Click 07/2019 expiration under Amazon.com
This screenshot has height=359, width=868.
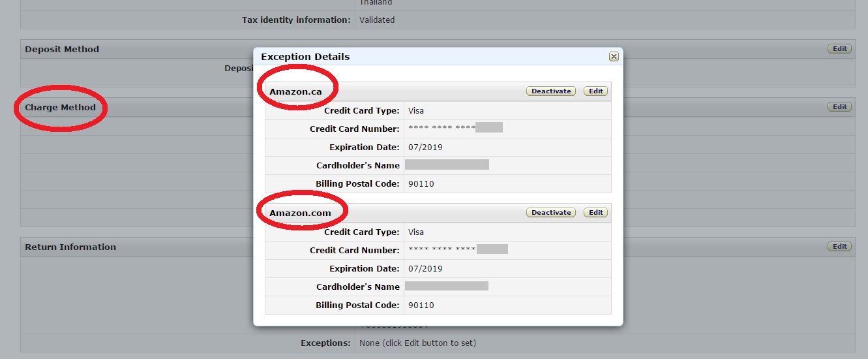tap(425, 268)
